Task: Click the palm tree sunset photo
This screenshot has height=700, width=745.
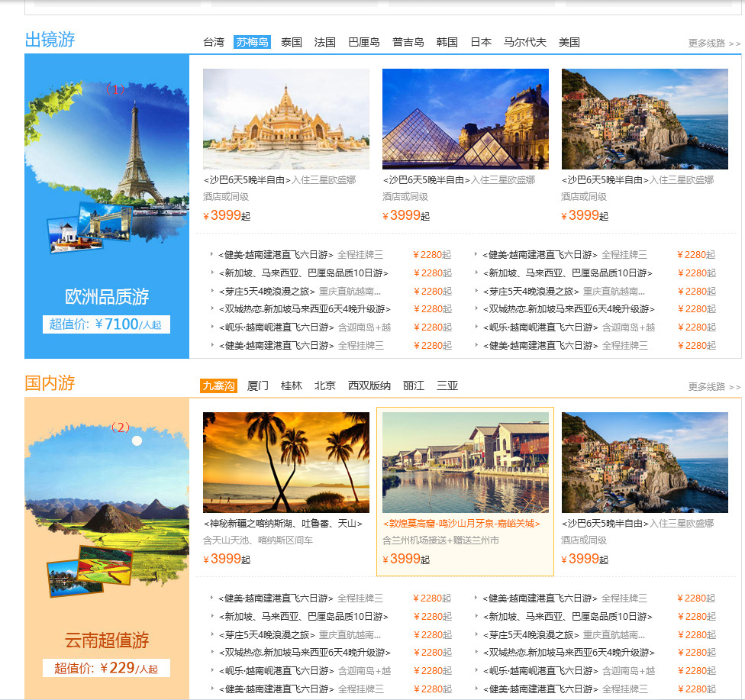Action: [x=286, y=463]
